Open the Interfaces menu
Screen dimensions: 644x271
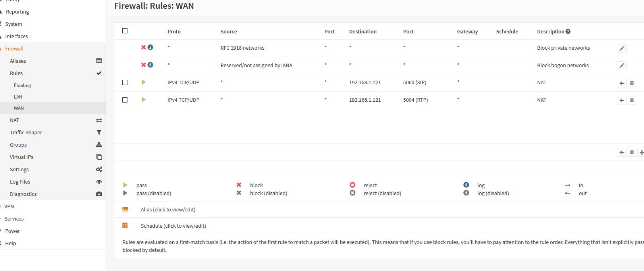[x=16, y=36]
